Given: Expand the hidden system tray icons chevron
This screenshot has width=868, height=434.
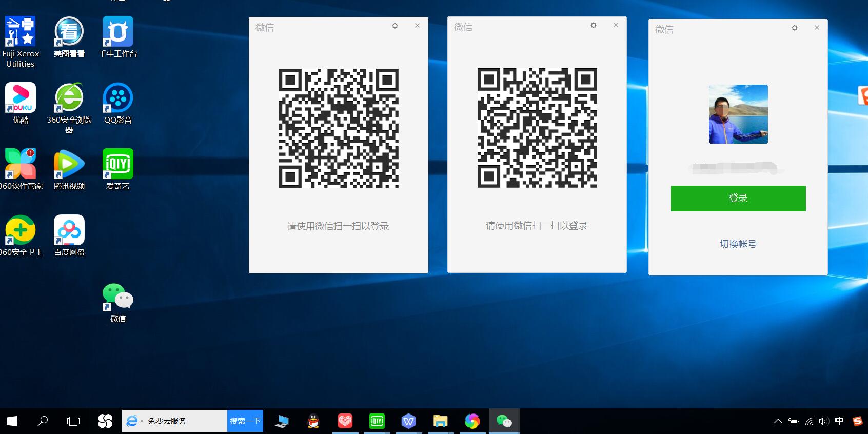Looking at the screenshot, I should tap(778, 421).
